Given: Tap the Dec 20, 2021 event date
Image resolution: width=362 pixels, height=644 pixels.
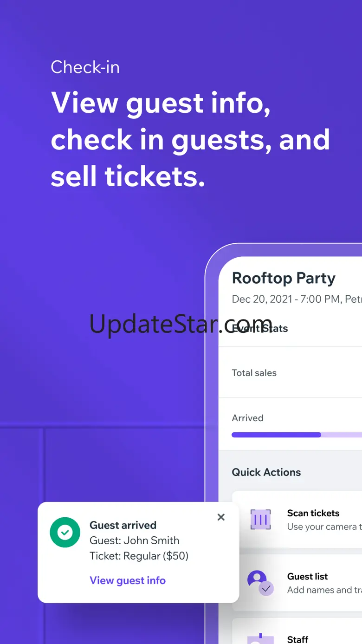Looking at the screenshot, I should tap(262, 299).
